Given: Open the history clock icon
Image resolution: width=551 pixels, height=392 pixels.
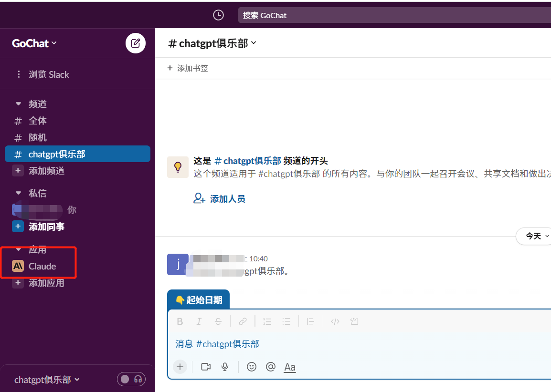Looking at the screenshot, I should coord(218,15).
